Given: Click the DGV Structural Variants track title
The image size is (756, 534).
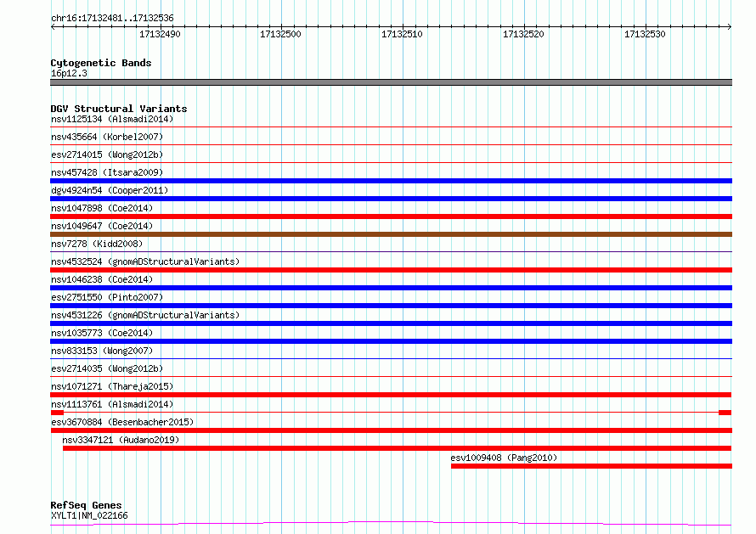Looking at the screenshot, I should [119, 109].
